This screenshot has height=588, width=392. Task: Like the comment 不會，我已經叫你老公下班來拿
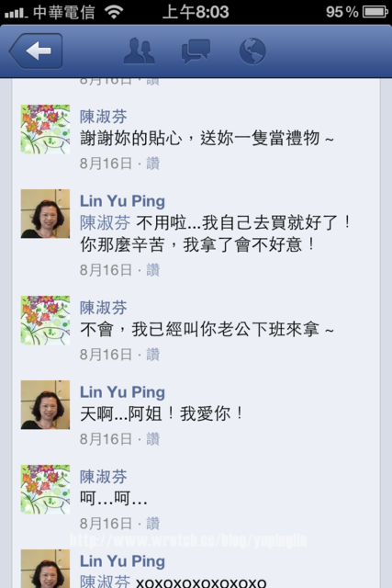[153, 355]
